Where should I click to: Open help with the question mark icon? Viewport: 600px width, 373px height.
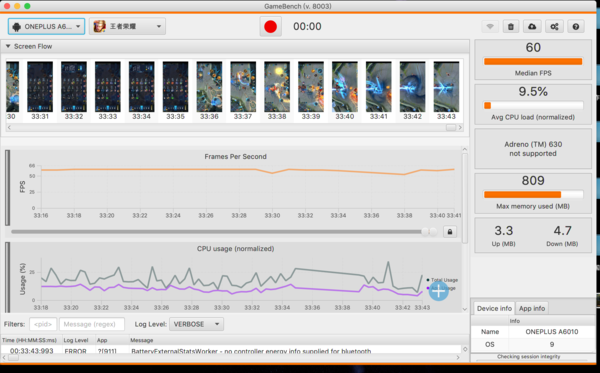pyautogui.click(x=576, y=26)
